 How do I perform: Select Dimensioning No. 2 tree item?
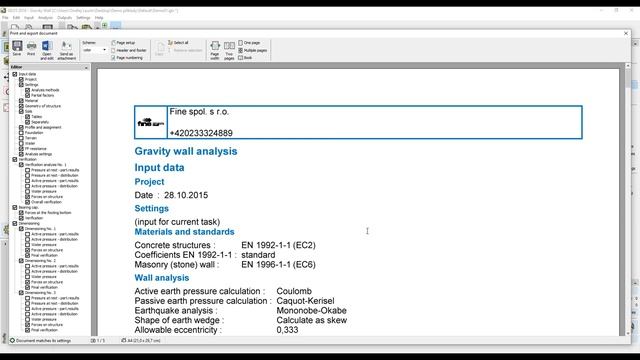tap(40, 261)
